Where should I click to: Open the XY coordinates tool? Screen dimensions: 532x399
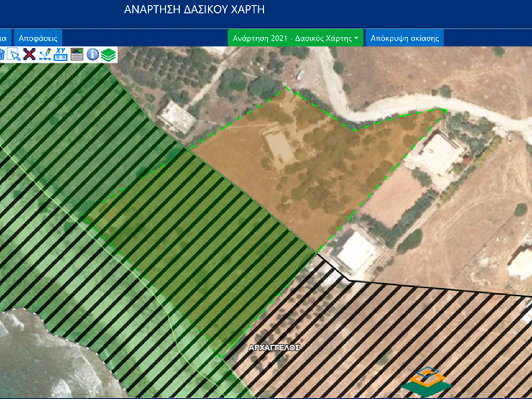[x=61, y=54]
